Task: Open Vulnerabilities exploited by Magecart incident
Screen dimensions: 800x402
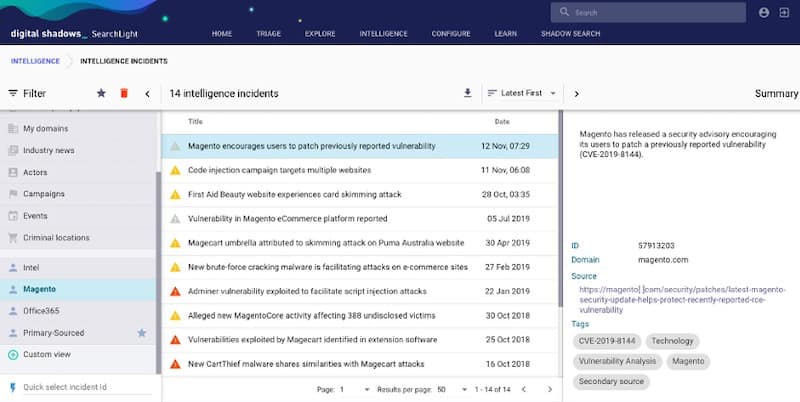Action: tap(360, 339)
